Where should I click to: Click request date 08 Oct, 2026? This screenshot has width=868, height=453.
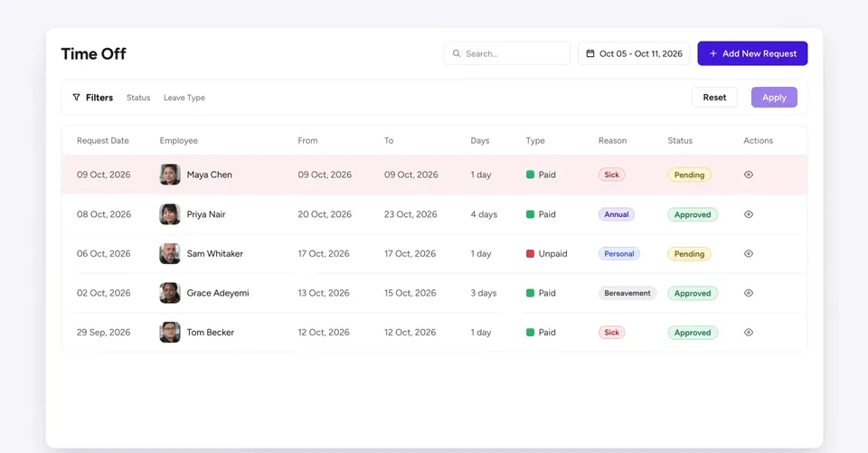point(104,214)
